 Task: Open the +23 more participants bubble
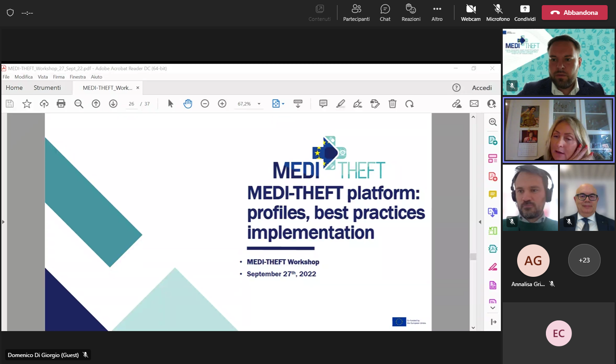584,260
